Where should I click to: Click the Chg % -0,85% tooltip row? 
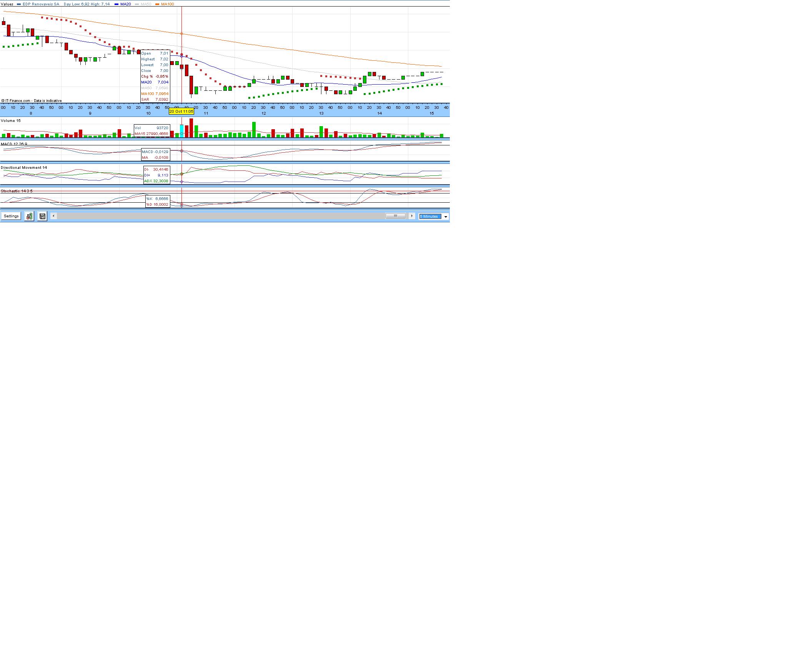pyautogui.click(x=155, y=77)
